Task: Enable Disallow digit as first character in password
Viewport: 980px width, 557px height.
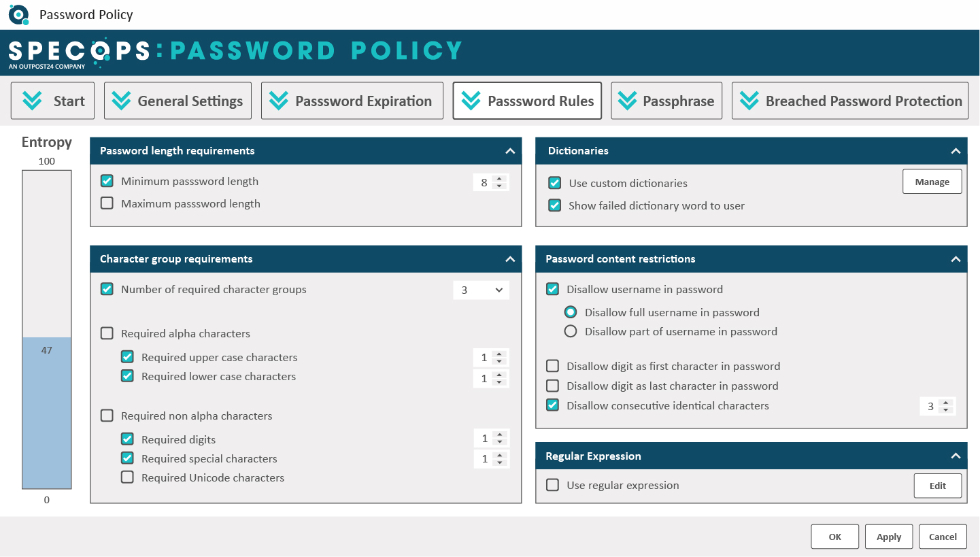Action: pos(552,365)
